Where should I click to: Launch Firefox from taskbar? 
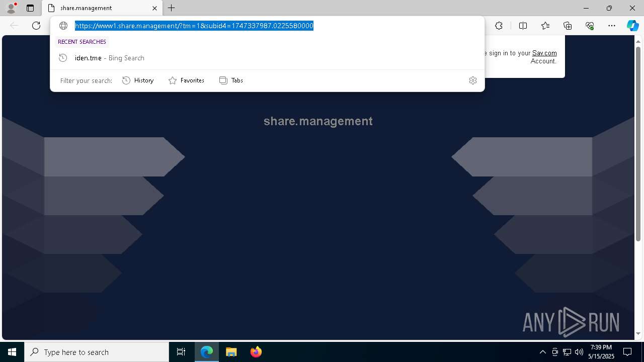pos(256,352)
